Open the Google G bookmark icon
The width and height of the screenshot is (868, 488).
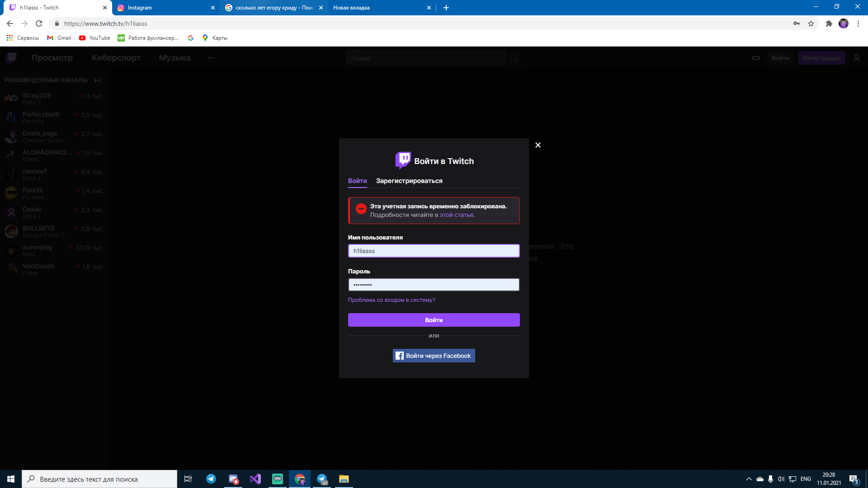point(191,38)
